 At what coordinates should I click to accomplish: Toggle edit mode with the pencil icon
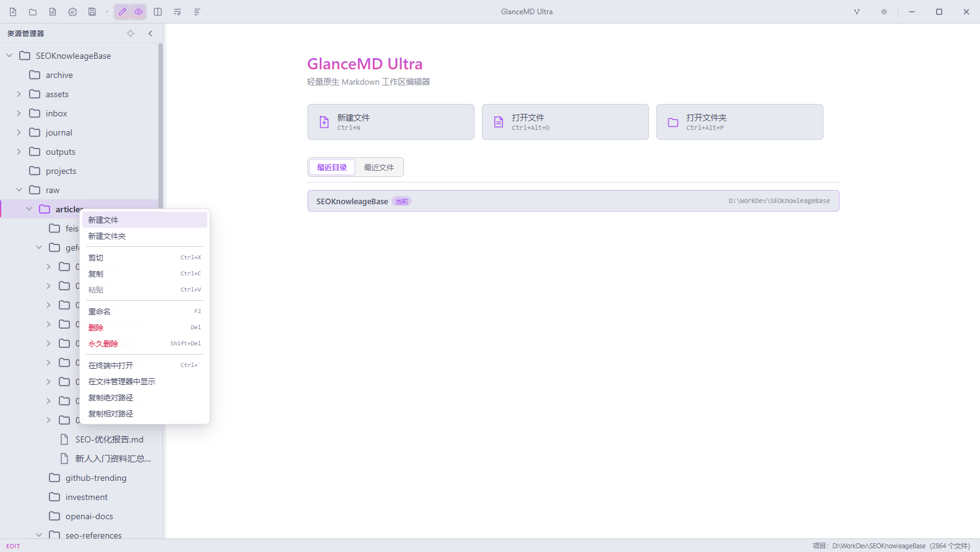(123, 12)
